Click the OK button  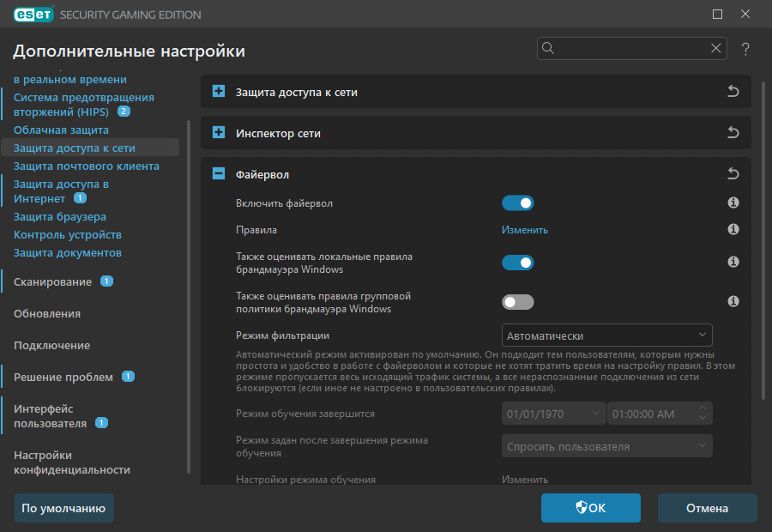(x=591, y=508)
